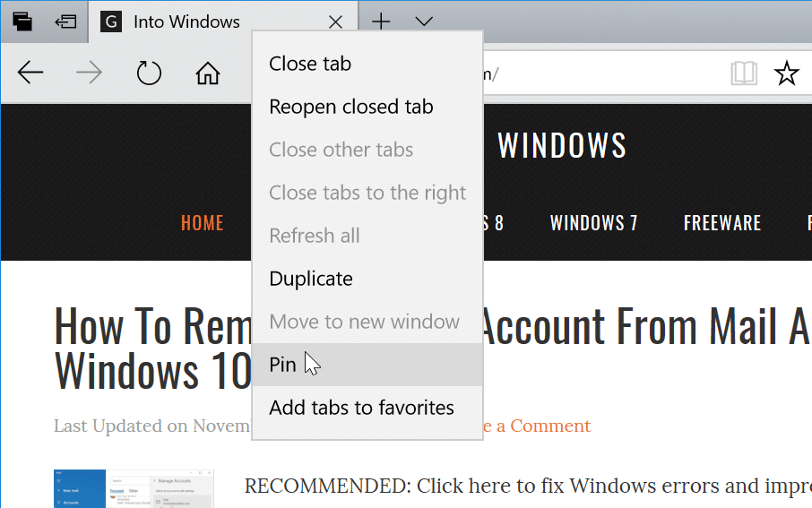
Task: Click Close tabs to the right
Action: [x=367, y=193]
